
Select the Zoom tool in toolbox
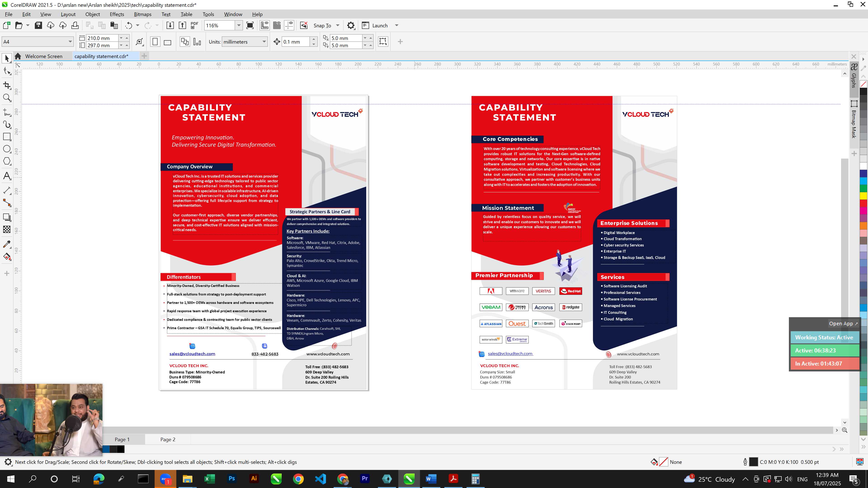click(x=7, y=98)
